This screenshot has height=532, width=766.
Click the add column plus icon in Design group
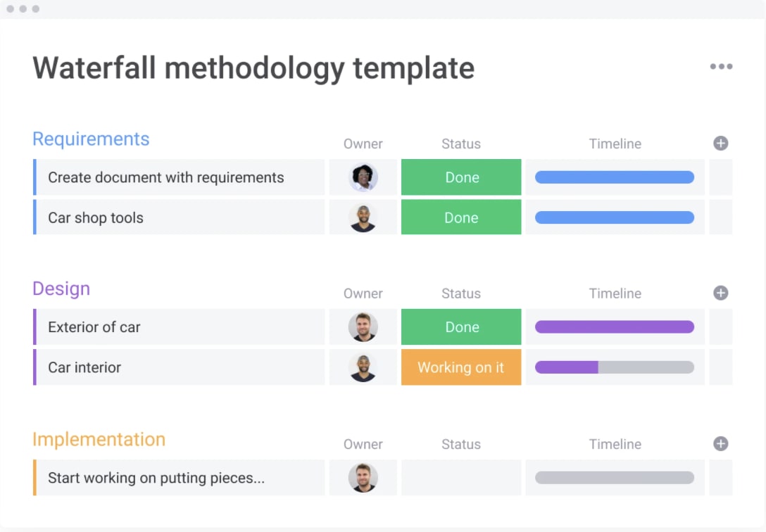[x=720, y=293]
